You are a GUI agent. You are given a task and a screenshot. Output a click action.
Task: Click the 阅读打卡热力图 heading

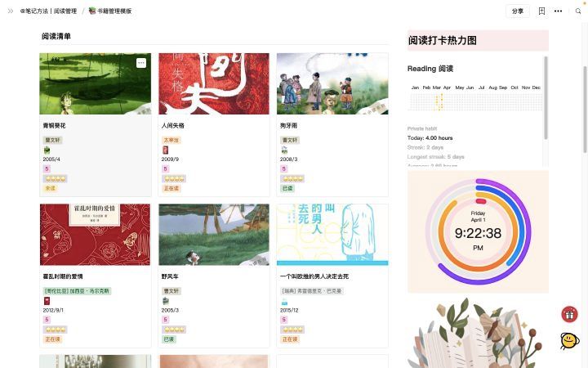(443, 40)
